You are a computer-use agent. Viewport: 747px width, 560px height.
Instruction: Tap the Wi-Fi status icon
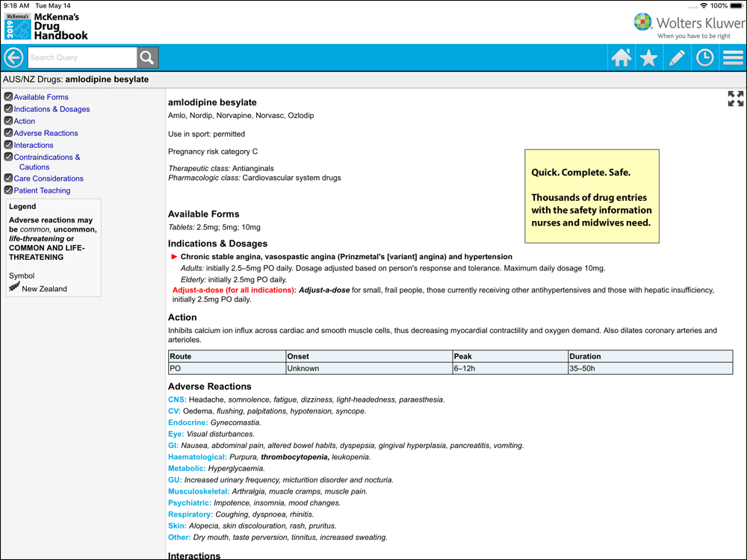(x=703, y=6)
